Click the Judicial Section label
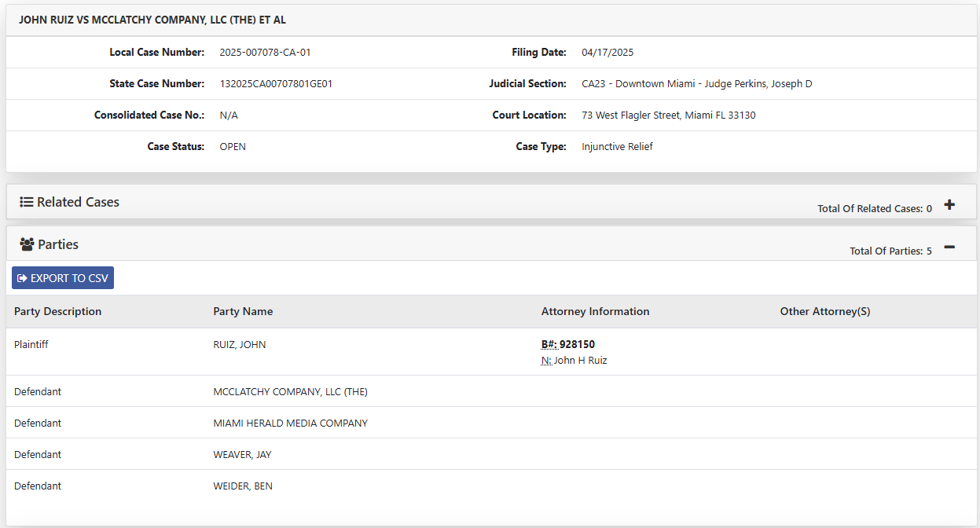Screen dimensions: 980x528 pyautogui.click(x=527, y=83)
